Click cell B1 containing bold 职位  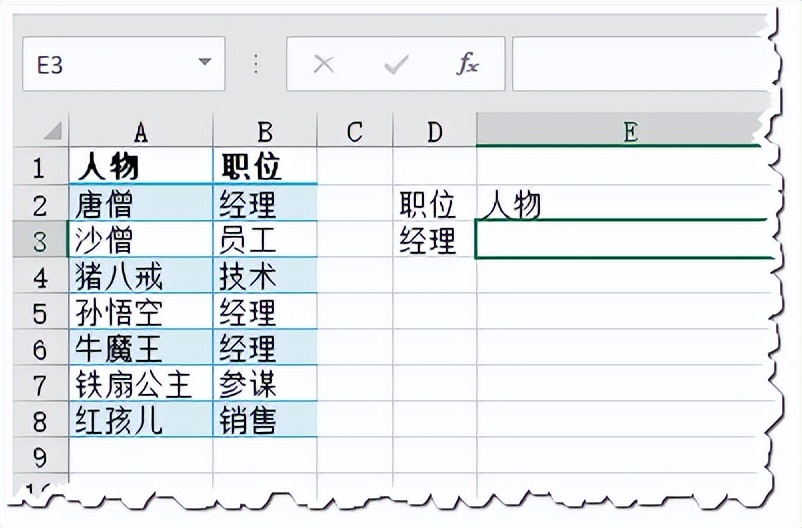click(264, 167)
